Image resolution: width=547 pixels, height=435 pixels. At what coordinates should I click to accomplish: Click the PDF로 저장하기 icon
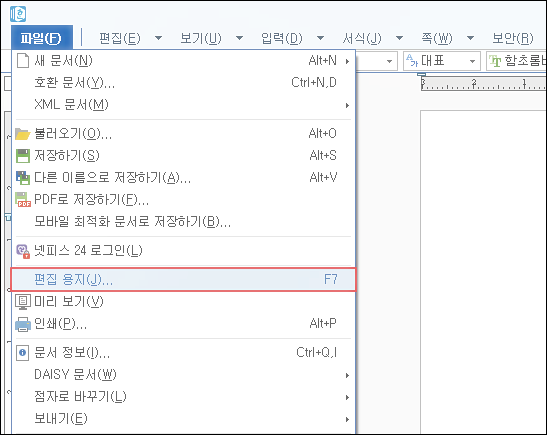[23, 200]
